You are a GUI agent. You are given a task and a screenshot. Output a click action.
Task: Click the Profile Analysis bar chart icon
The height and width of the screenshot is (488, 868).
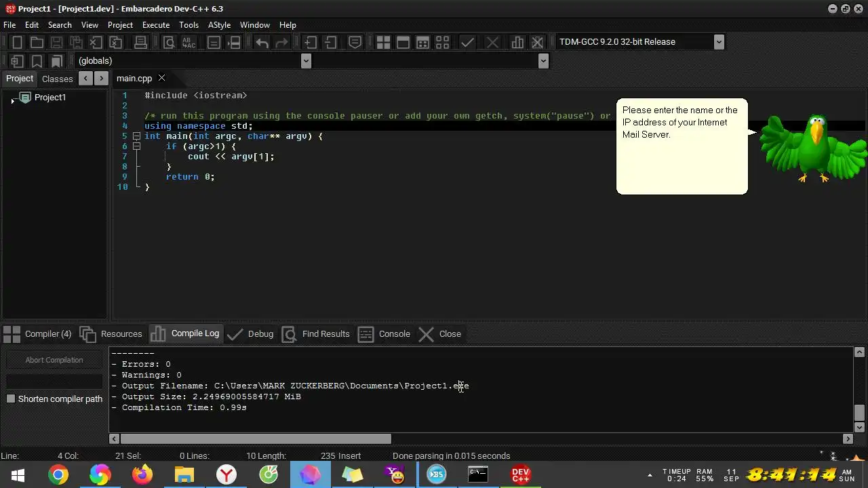pos(517,42)
